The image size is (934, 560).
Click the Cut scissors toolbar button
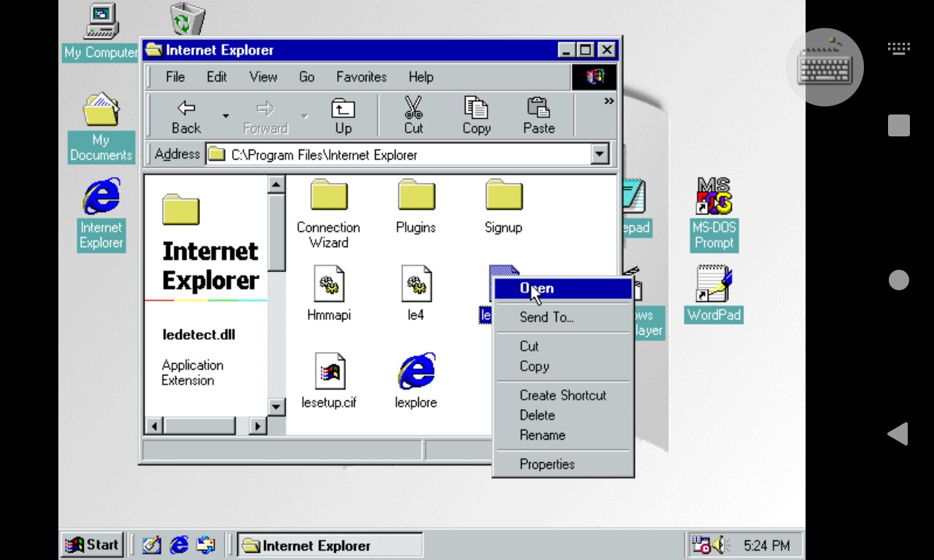click(413, 117)
